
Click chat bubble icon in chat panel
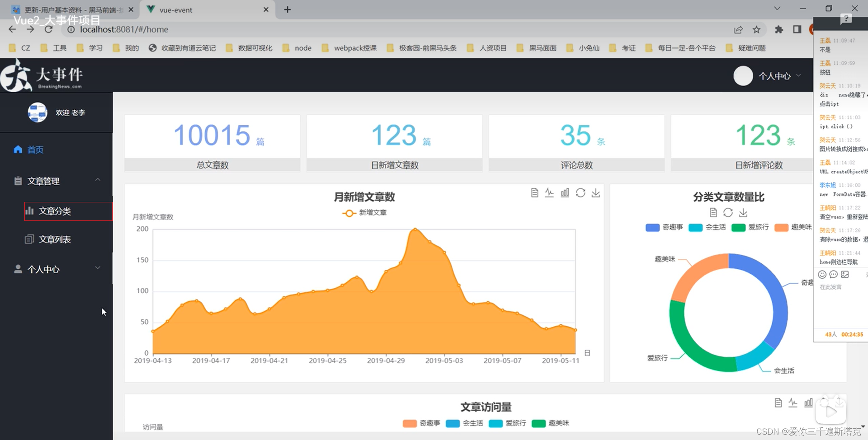point(834,274)
